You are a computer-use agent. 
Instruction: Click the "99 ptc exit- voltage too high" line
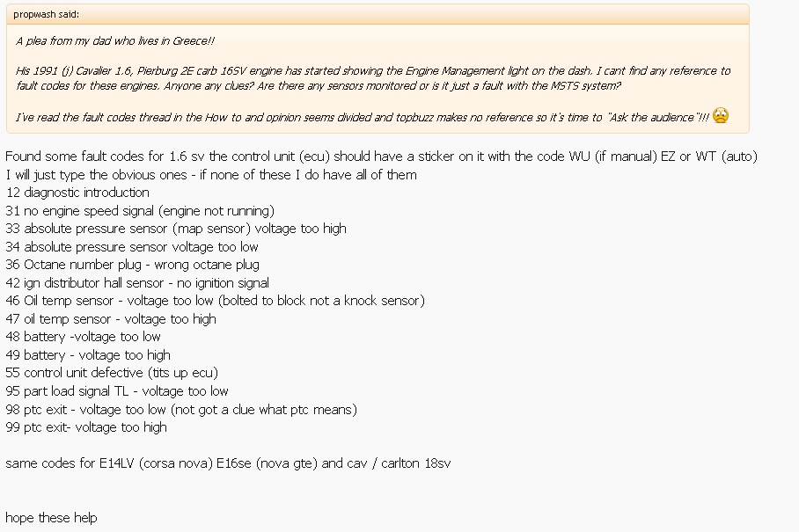(x=86, y=427)
